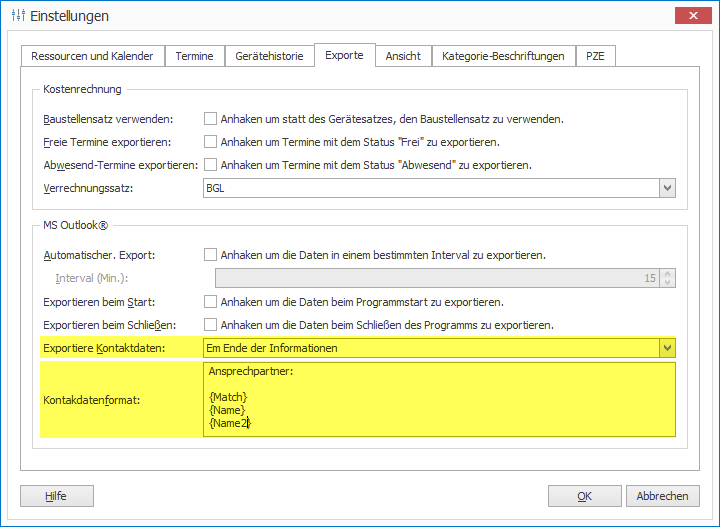Check Abwesend-Termine exportieren option

tap(210, 165)
